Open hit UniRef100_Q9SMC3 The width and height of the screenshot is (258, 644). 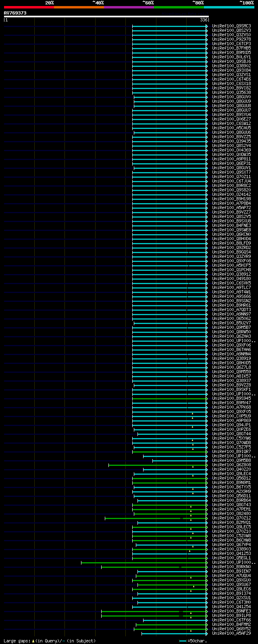pos(231,26)
